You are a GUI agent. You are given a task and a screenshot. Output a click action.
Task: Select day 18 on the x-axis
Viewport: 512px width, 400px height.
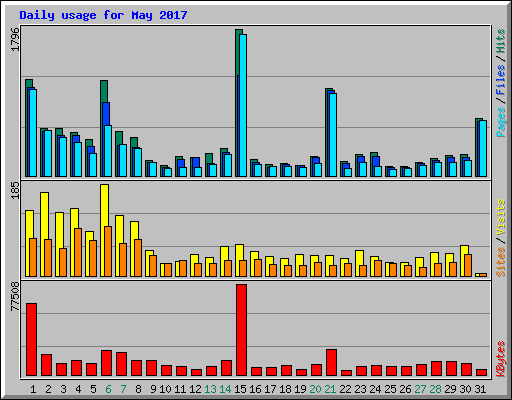pos(285,389)
